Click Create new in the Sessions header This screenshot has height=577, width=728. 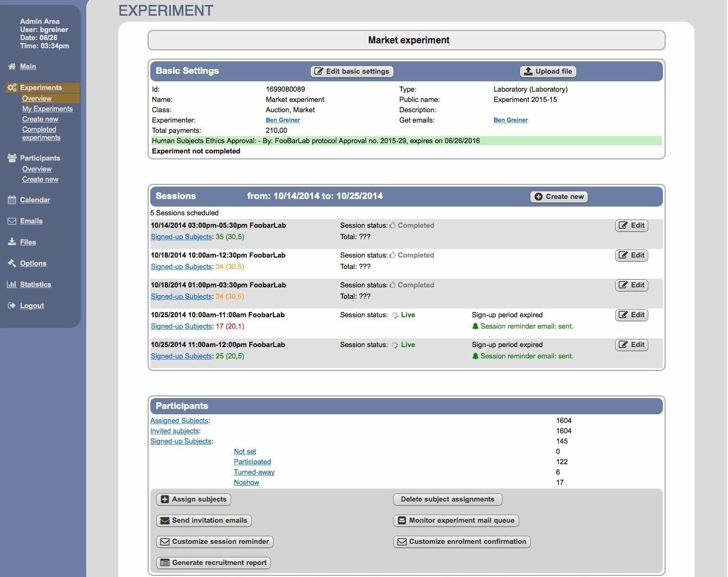(559, 196)
